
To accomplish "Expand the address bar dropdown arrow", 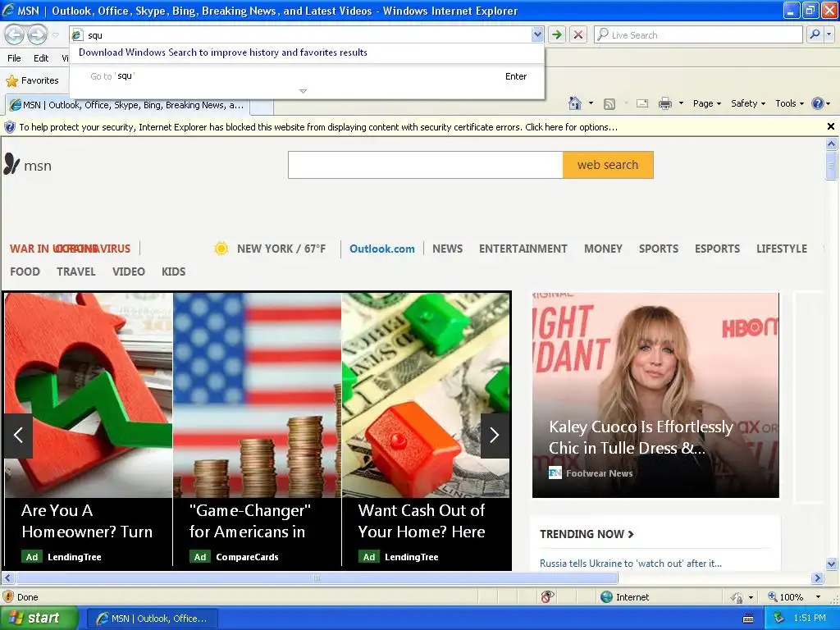I will coord(537,34).
